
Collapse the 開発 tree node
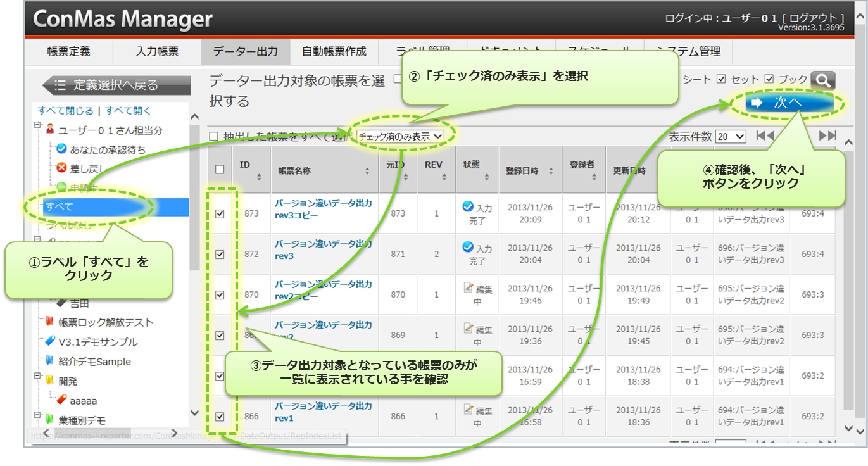[38, 377]
